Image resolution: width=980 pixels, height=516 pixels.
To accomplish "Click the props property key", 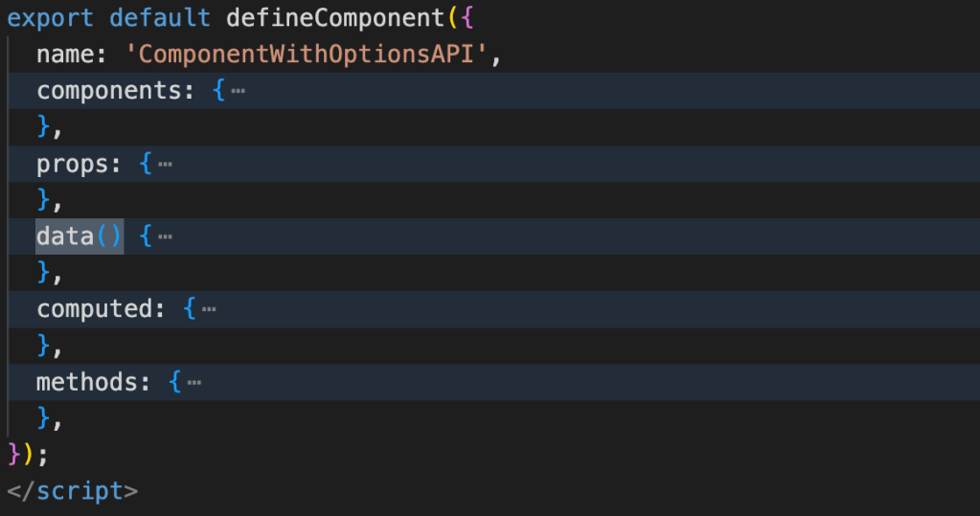I will tap(72, 165).
